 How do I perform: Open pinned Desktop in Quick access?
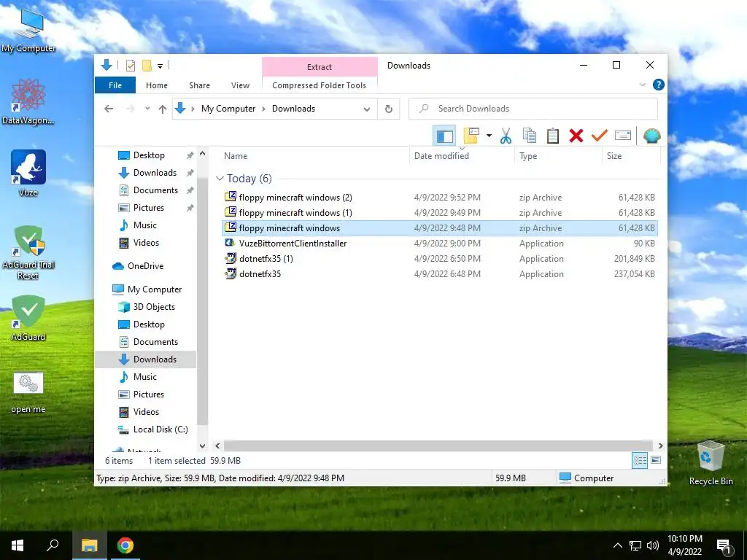[x=149, y=155]
